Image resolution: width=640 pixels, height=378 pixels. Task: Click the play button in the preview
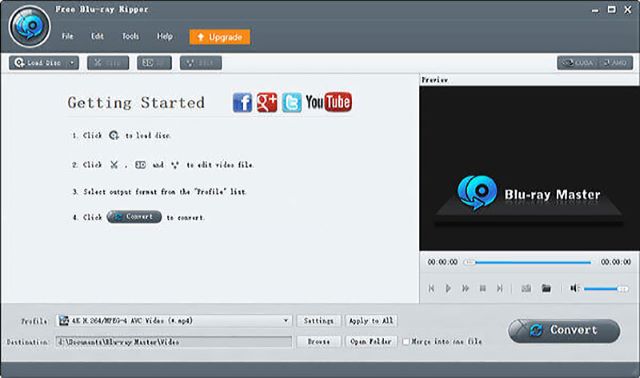448,289
